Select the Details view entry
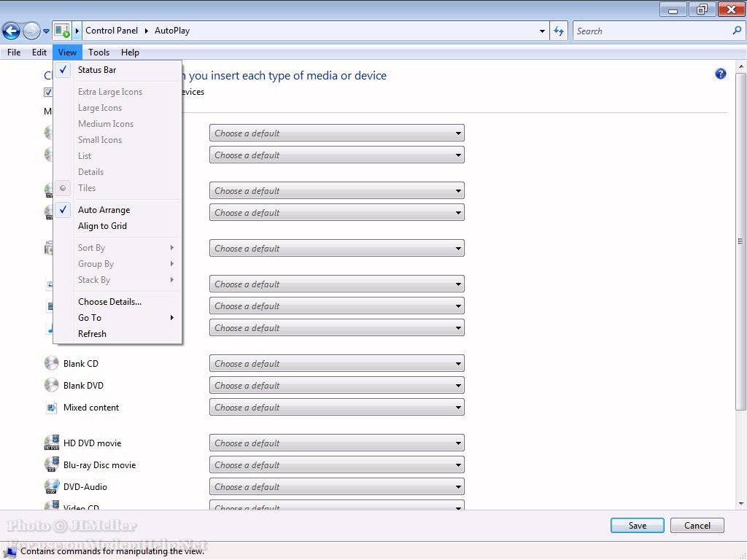This screenshot has height=560, width=747. click(x=117, y=172)
